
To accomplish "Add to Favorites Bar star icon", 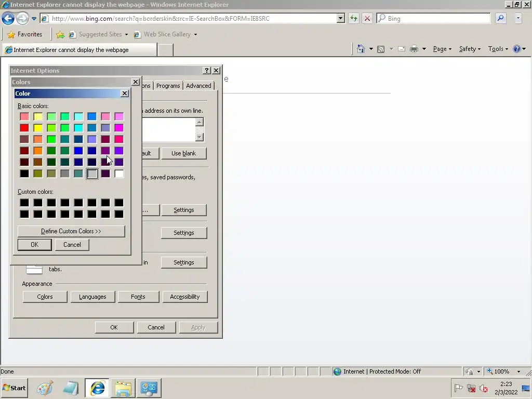I will point(60,34).
